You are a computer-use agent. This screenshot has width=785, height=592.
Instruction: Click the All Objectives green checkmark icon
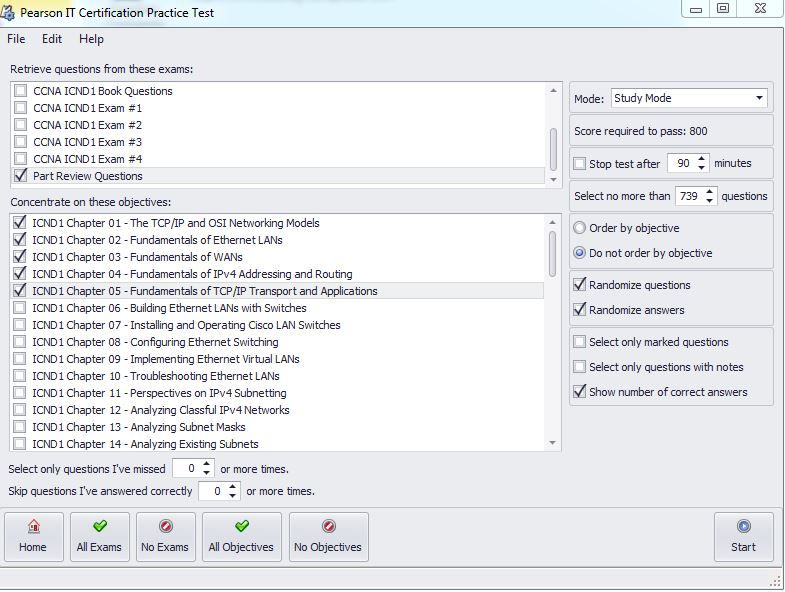[242, 526]
